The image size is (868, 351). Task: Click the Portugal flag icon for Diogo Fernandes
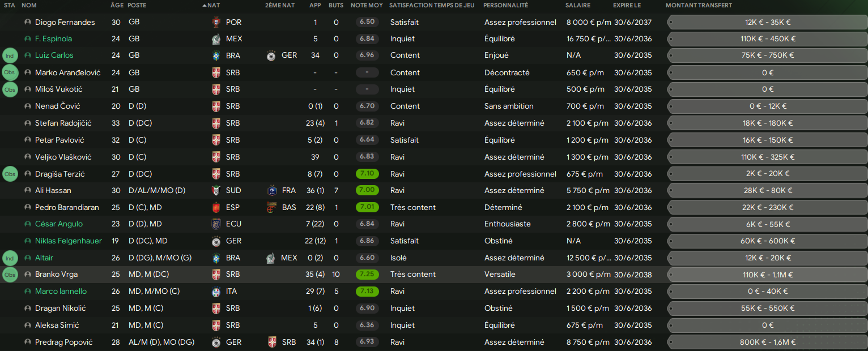pos(216,22)
